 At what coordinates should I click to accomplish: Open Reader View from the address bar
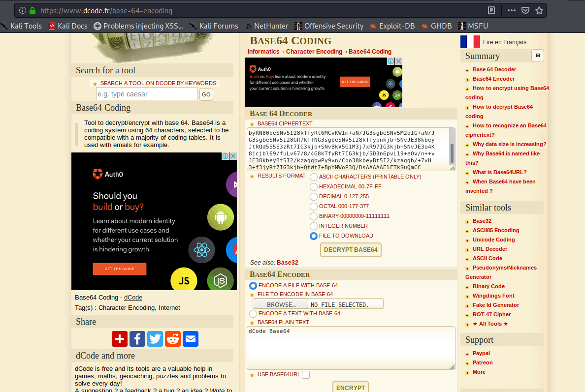pyautogui.click(x=492, y=10)
